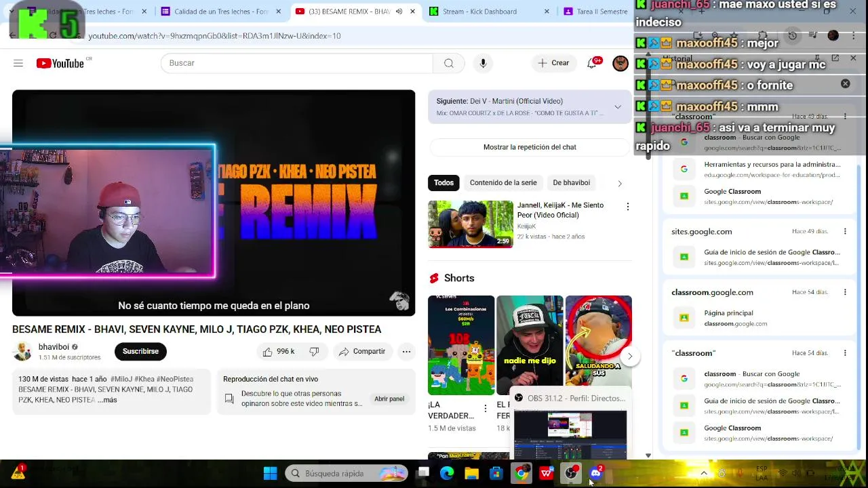Switch to OBS Studio in taskbar
Viewport: 868px width, 488px height.
coord(571,473)
